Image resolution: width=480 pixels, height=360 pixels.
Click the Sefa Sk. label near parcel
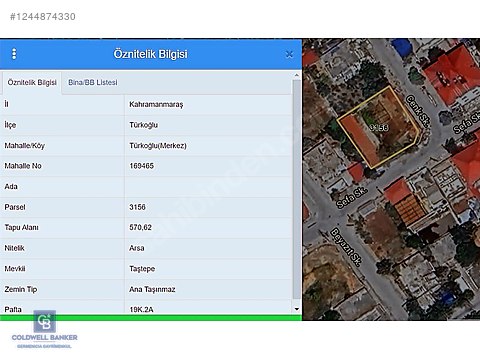(352, 198)
